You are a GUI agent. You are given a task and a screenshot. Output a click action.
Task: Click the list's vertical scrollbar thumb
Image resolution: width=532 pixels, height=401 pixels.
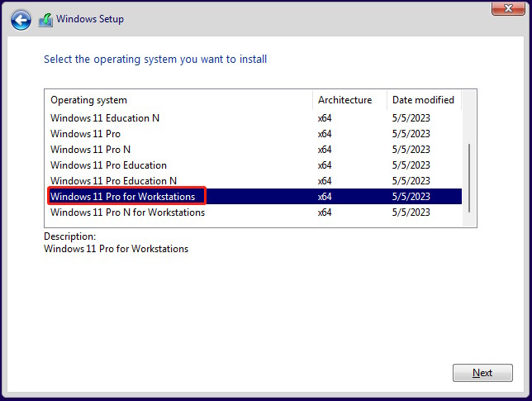click(469, 179)
